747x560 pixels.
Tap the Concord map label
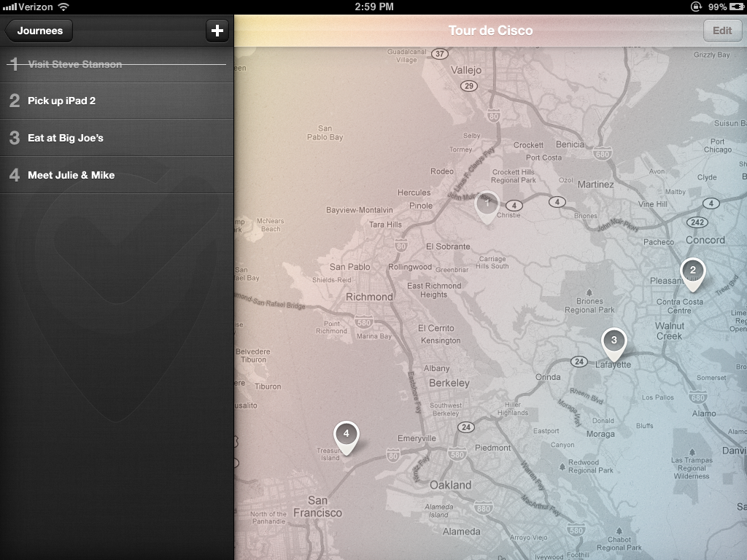(705, 240)
